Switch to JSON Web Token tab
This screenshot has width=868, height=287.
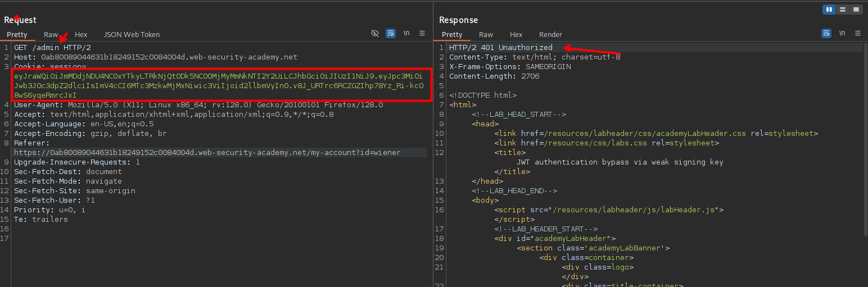click(132, 35)
